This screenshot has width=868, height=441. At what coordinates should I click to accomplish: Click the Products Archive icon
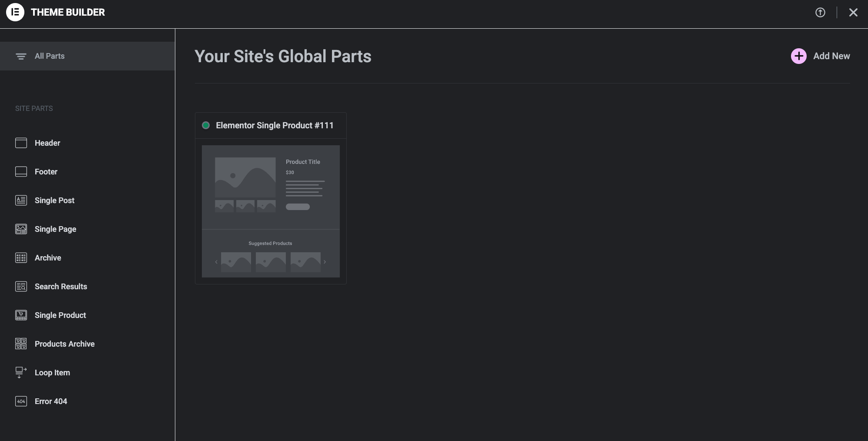point(21,344)
